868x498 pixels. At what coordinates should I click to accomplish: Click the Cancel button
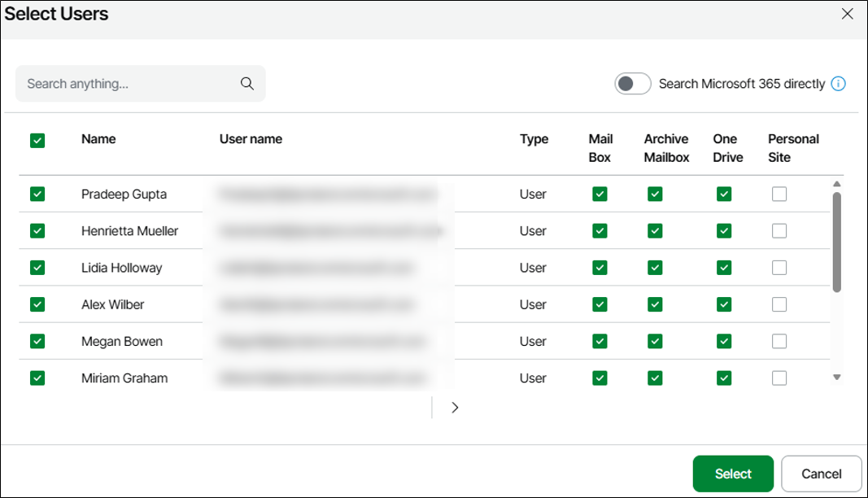click(821, 474)
